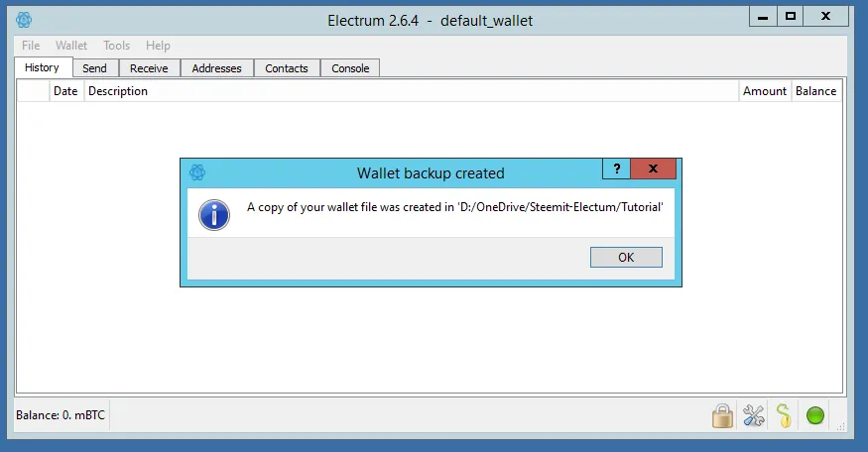Click the blue information icon in dialog
868x452 pixels.
click(x=214, y=215)
